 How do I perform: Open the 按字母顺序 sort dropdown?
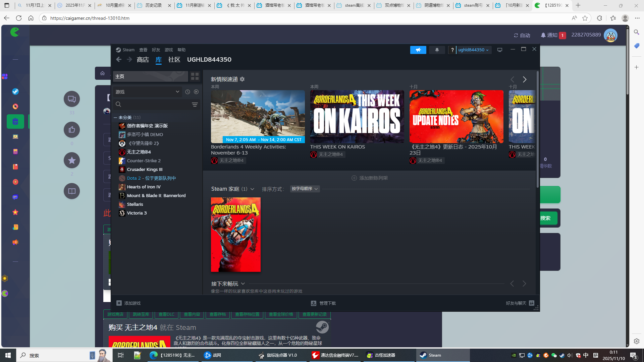click(x=305, y=189)
